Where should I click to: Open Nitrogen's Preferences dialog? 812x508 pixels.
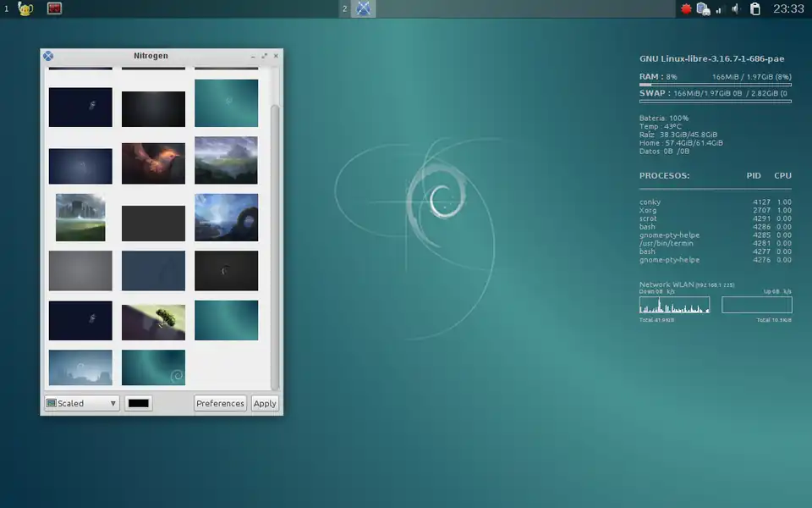[220, 403]
